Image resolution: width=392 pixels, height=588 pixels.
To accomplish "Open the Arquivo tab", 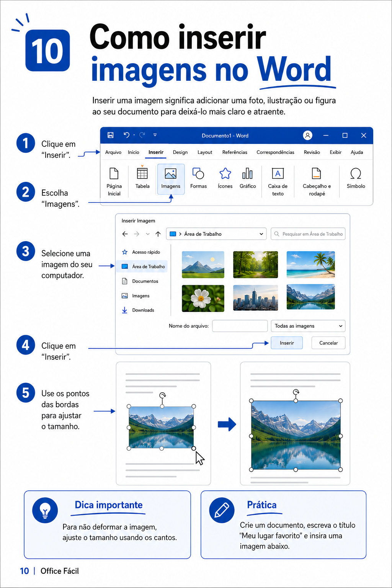I will 113,152.
